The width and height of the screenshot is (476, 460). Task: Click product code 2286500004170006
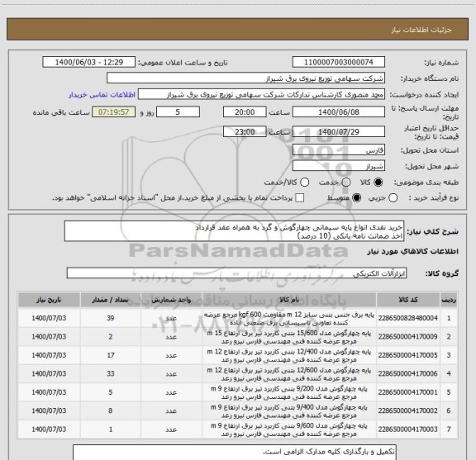[407, 374]
